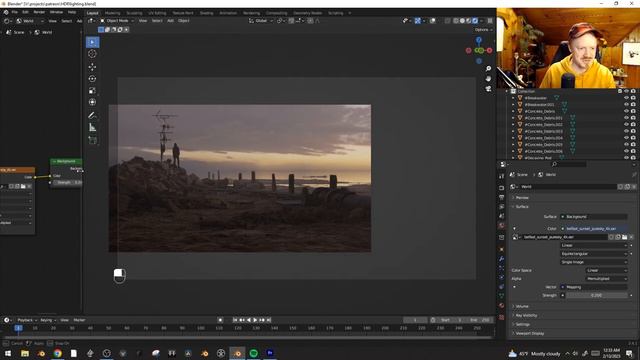Open the Single Image source dropdown
The width and height of the screenshot is (640, 360).
pyautogui.click(x=594, y=262)
